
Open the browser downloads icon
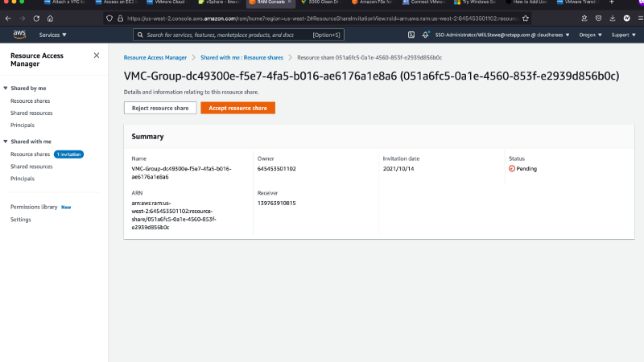(613, 19)
